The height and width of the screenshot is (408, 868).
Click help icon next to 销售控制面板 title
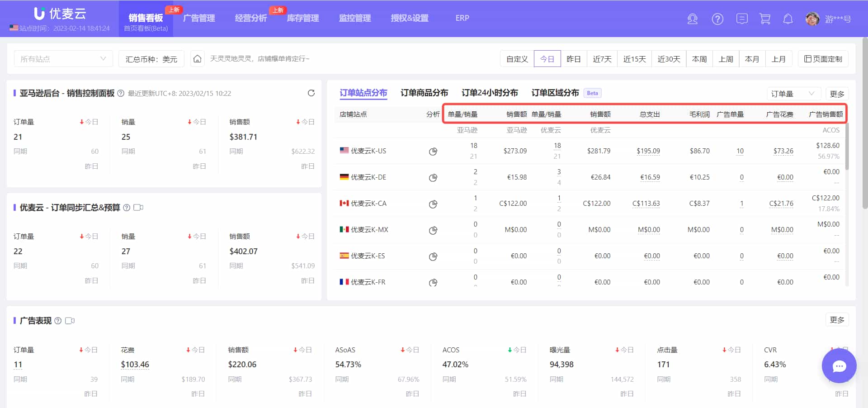click(121, 93)
